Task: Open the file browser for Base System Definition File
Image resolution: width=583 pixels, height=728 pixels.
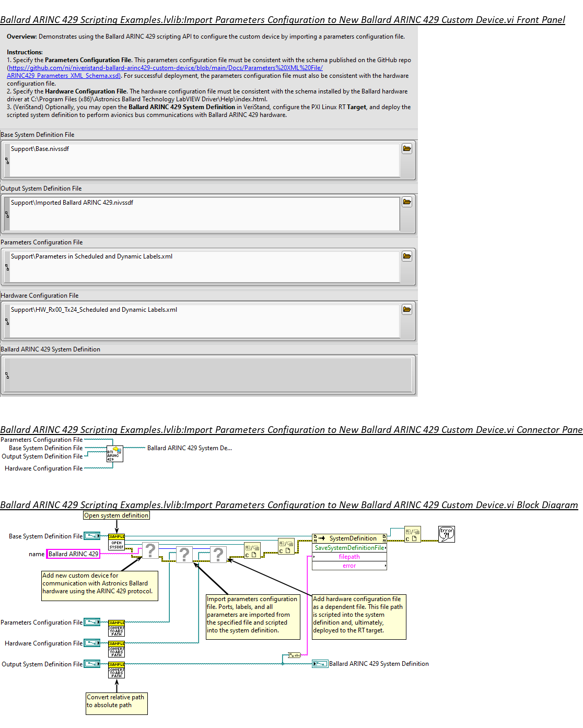Action: click(407, 149)
